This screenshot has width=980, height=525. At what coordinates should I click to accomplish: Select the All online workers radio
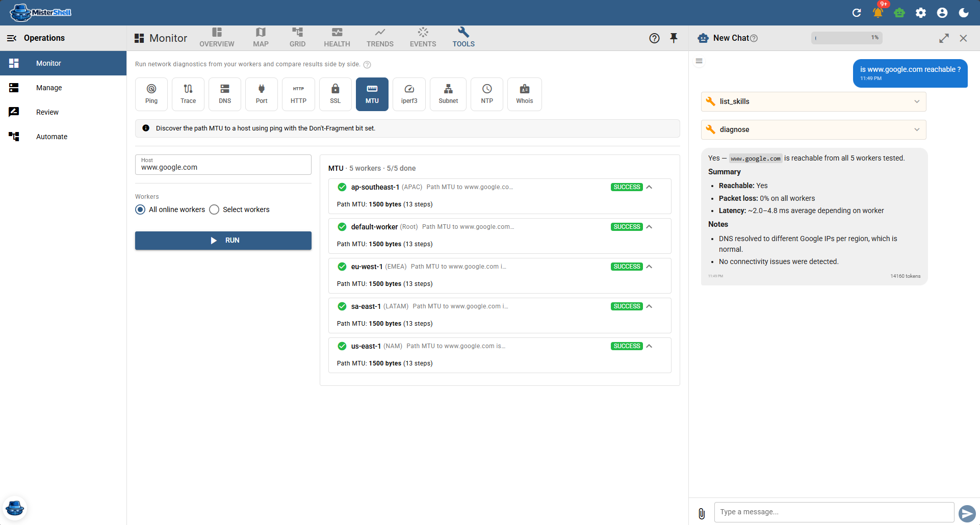click(x=140, y=209)
